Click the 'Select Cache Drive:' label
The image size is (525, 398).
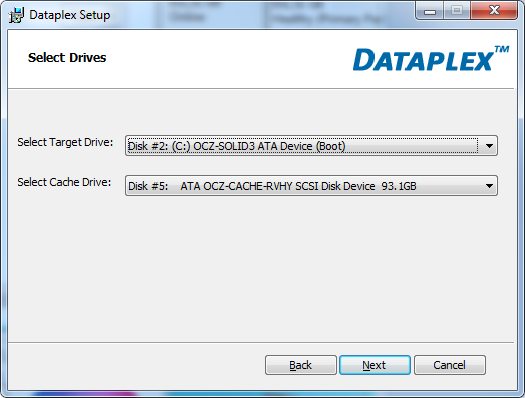pyautogui.click(x=64, y=182)
